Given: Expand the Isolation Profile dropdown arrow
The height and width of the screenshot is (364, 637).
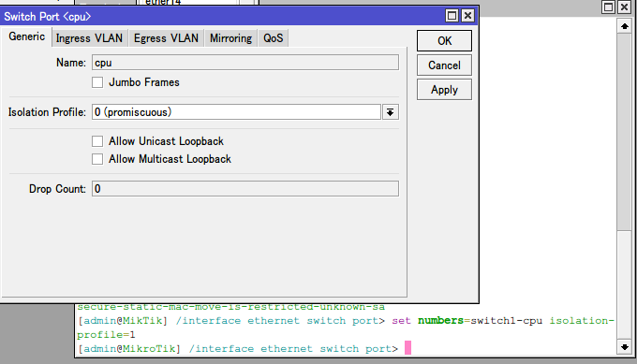Looking at the screenshot, I should click(390, 112).
